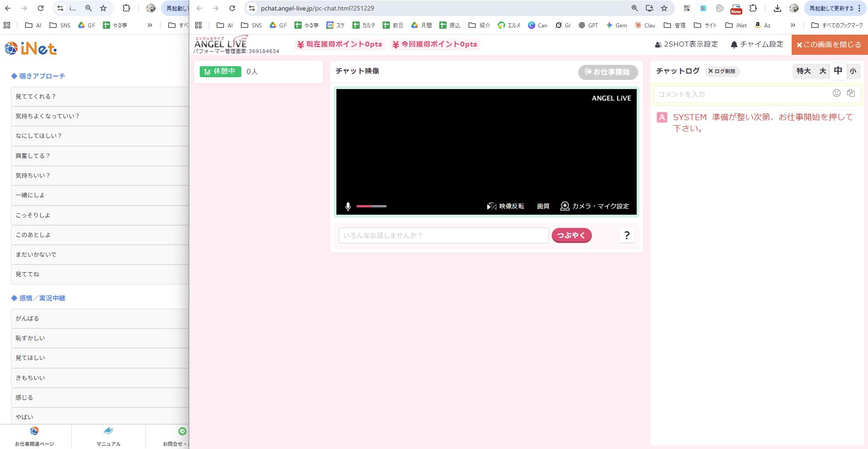Adjust the microphone level slider
This screenshot has height=449, width=868.
click(x=372, y=206)
